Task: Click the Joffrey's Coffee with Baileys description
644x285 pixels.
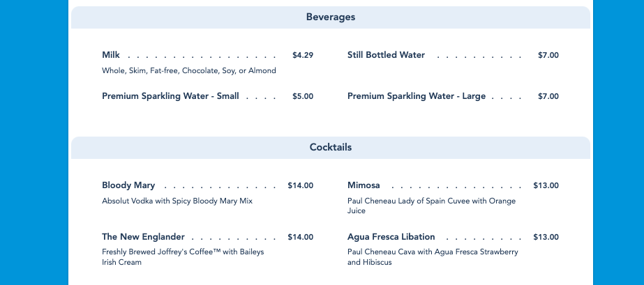Action: (x=183, y=257)
